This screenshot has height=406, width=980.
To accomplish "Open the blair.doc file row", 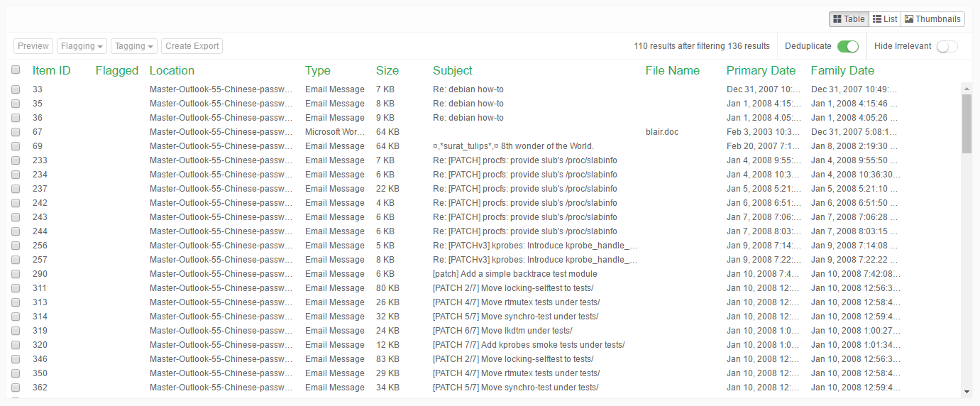I will [x=661, y=132].
